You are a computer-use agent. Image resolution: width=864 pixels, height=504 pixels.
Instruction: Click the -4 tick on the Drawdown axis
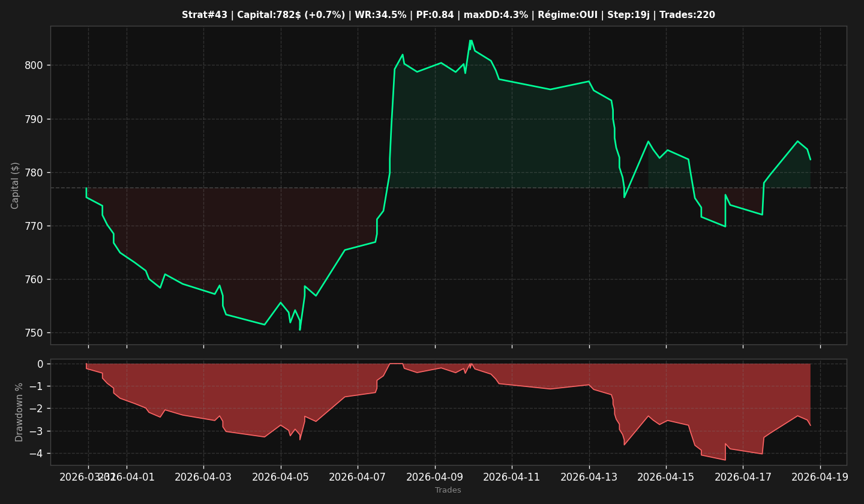37,454
